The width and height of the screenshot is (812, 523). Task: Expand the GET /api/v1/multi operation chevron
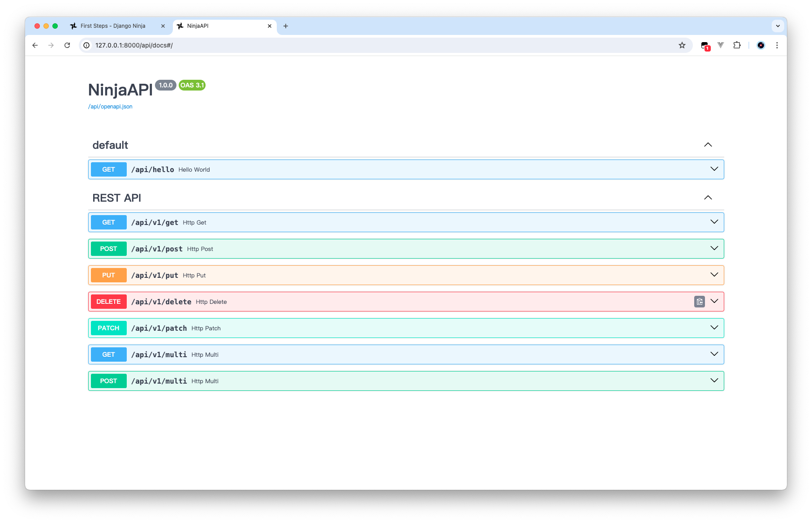[714, 354]
